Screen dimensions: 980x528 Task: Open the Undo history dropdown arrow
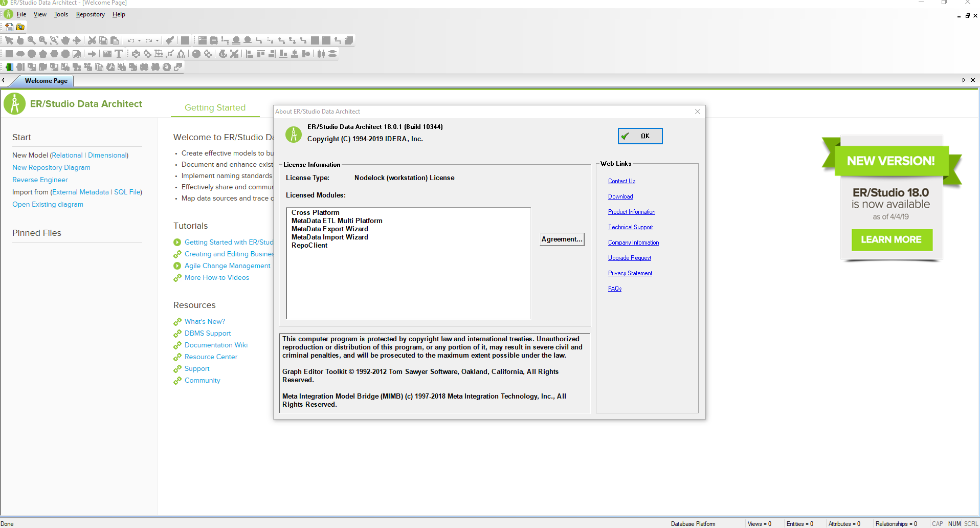click(x=139, y=40)
